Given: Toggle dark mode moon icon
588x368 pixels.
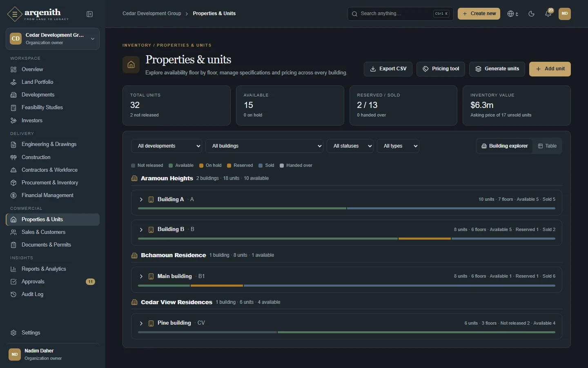Looking at the screenshot, I should coord(531,13).
